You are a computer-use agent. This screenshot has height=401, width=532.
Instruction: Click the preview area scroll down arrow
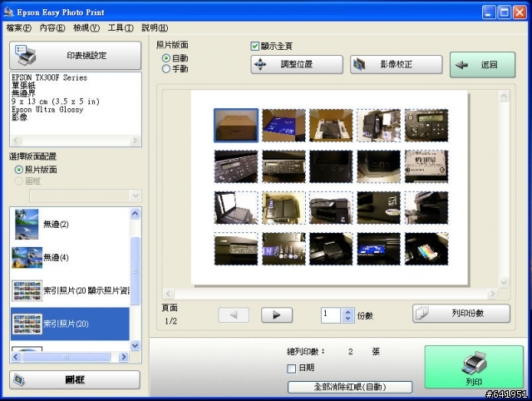504,282
